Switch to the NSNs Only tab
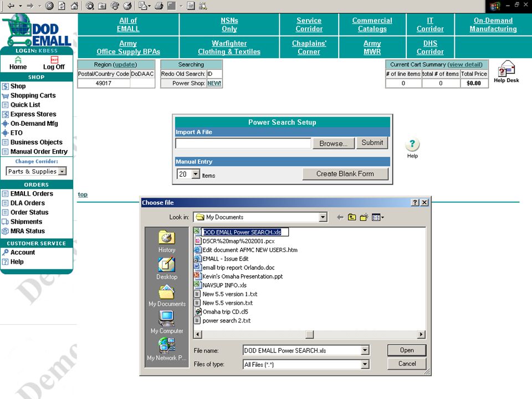This screenshot has height=399, width=532. point(229,24)
